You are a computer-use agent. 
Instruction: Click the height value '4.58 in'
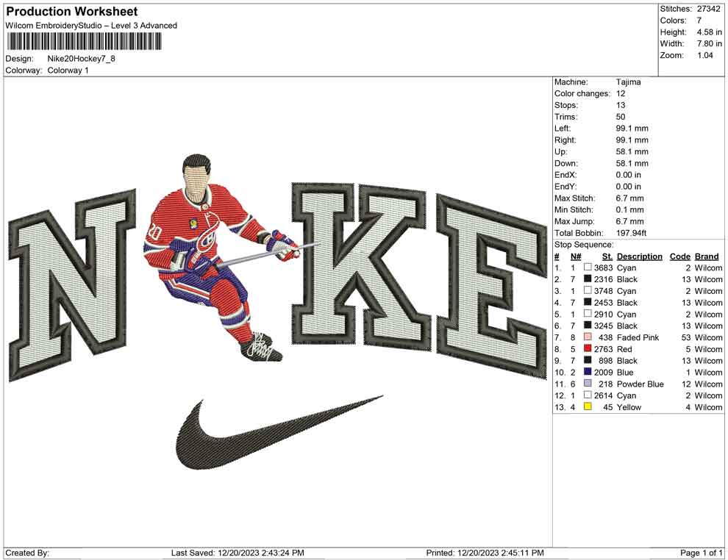709,32
